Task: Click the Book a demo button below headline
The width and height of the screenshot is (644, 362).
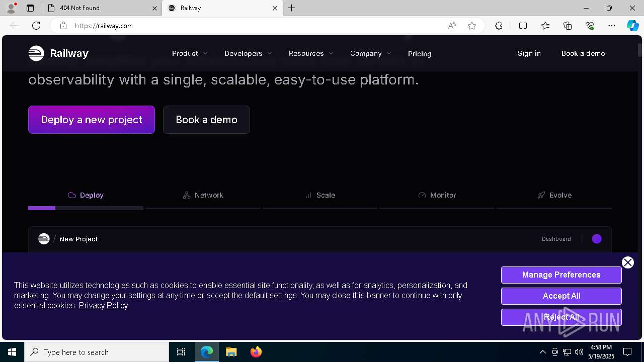Action: (206, 120)
